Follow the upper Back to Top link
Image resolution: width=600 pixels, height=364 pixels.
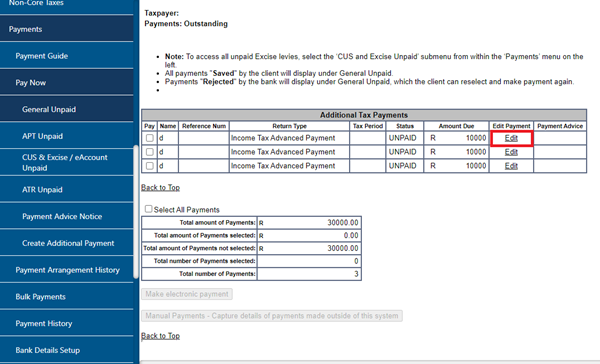(160, 188)
